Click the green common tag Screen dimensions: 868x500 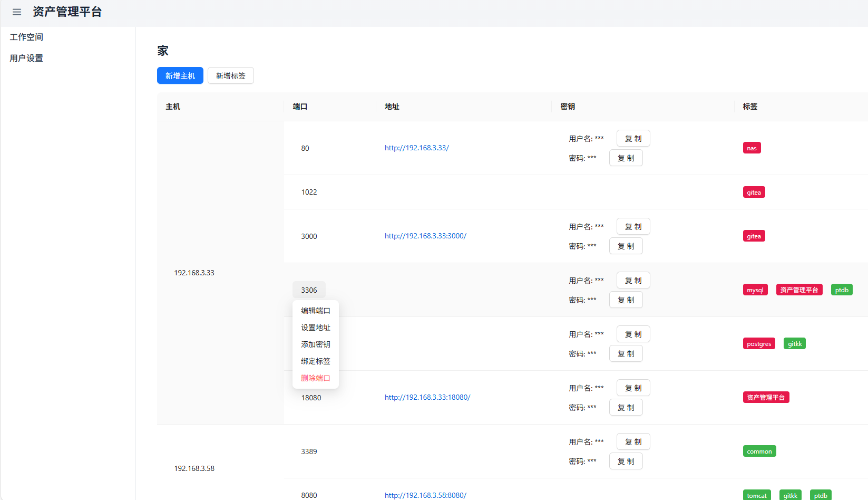tap(759, 451)
